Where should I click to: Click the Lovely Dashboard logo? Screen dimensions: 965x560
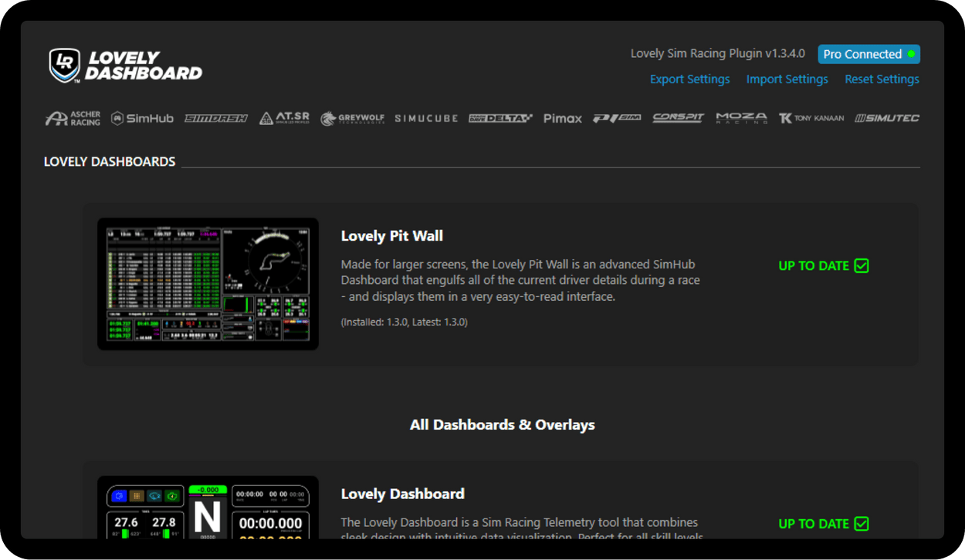point(125,66)
